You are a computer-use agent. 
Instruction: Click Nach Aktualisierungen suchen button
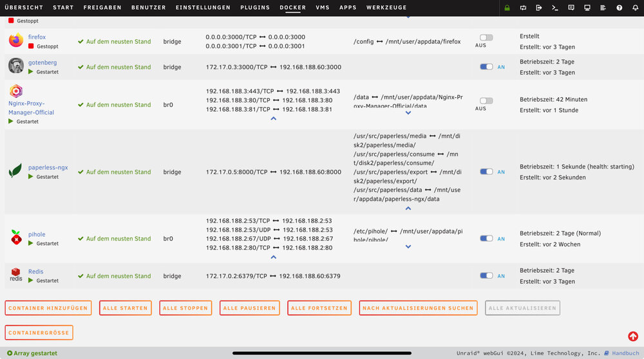pos(418,308)
